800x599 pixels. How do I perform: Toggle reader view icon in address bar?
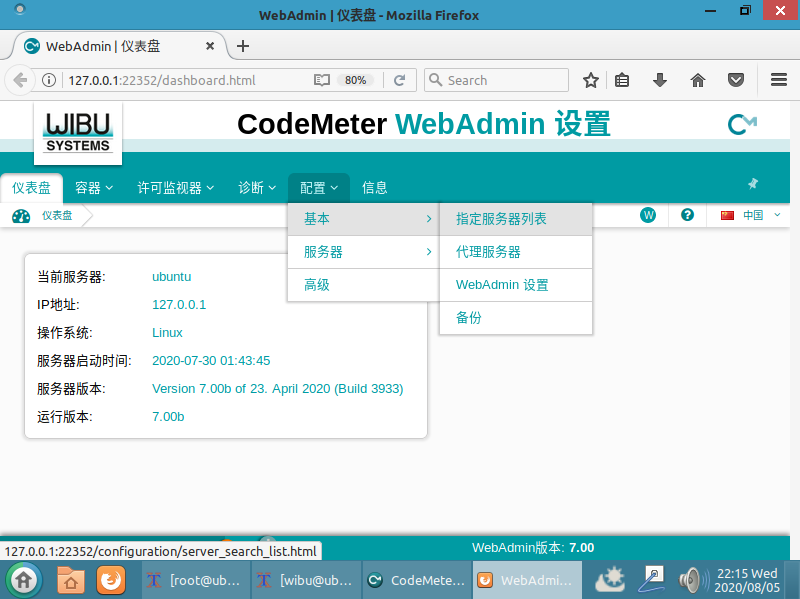(321, 80)
